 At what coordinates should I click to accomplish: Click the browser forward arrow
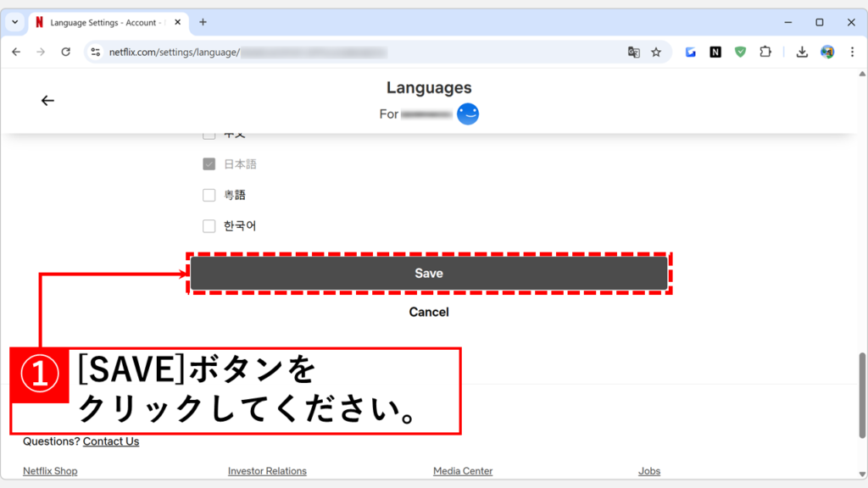tap(41, 52)
